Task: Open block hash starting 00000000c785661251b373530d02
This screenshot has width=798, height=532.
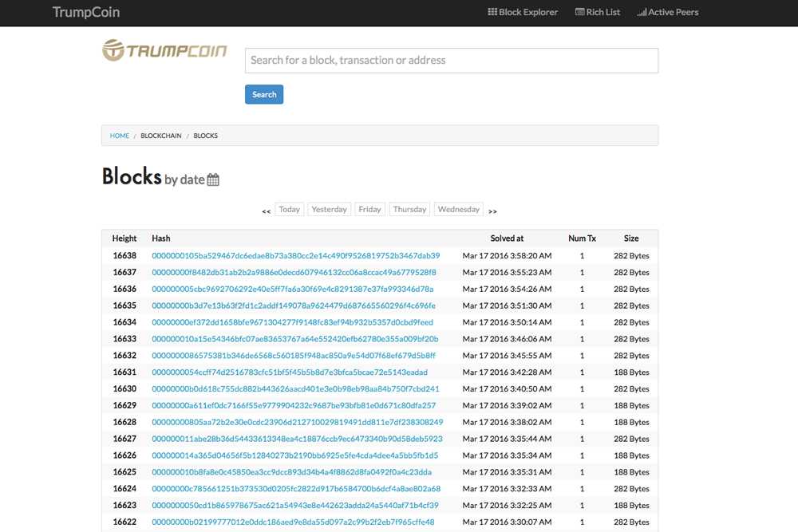Action: 296,489
